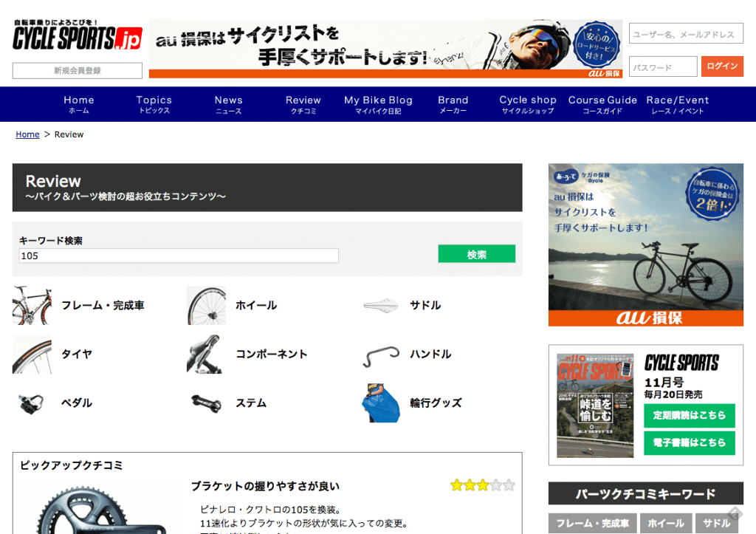Click the keyword search field containing 105
Viewport: 756px width, 534px height.
(x=179, y=256)
